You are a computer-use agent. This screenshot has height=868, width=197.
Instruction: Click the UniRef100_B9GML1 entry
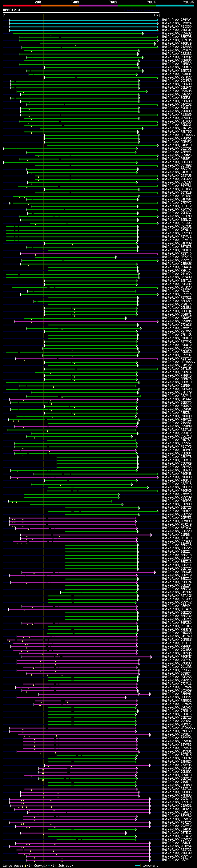[177, 108]
